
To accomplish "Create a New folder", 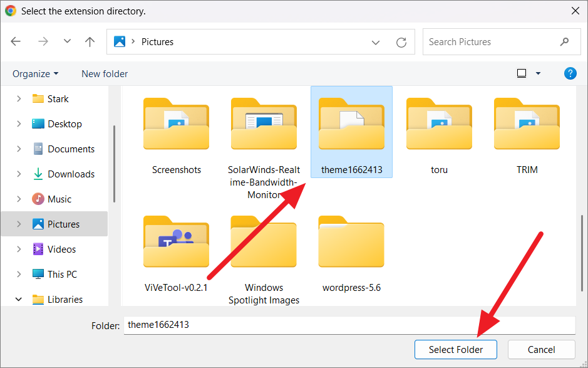I will tap(105, 73).
